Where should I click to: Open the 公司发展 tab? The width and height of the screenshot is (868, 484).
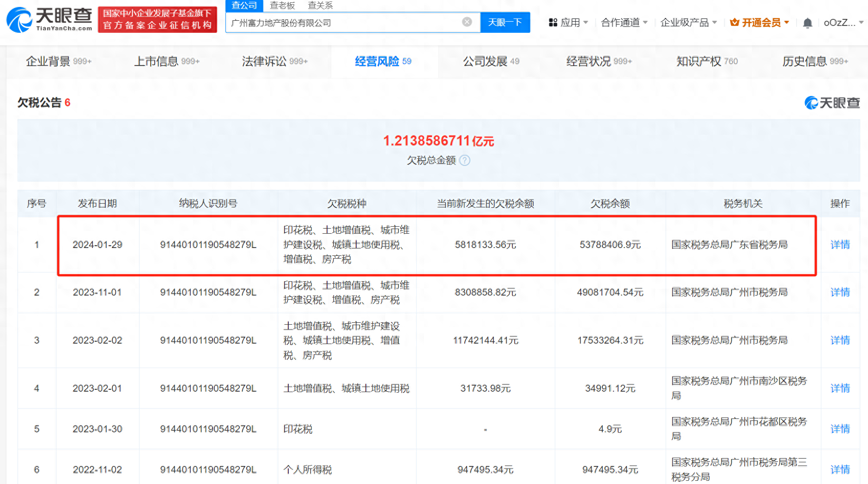(491, 61)
